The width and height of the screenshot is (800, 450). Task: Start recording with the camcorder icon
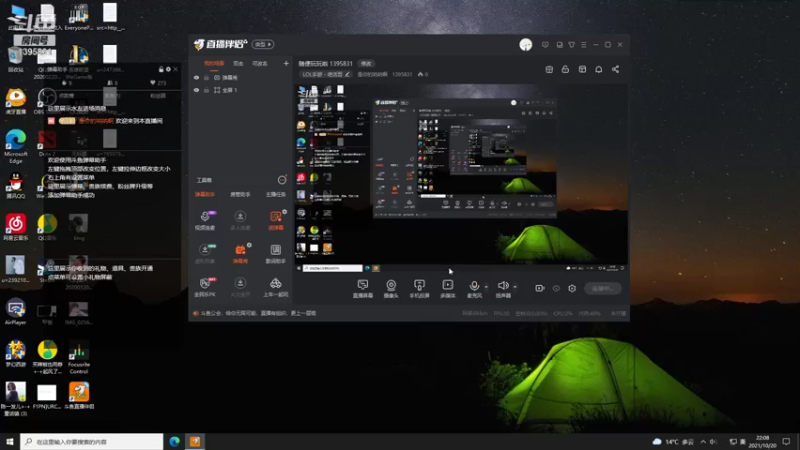[x=539, y=288]
